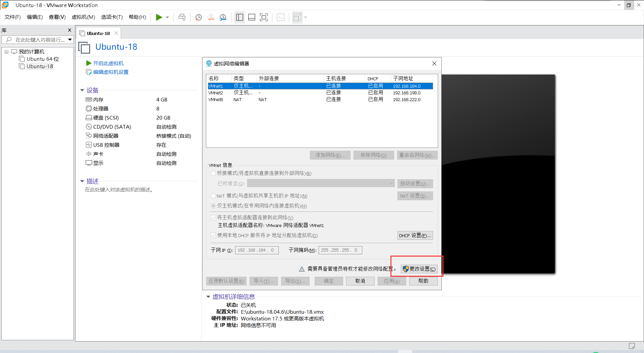The image size is (644, 353).
Task: Toggle 使用本地 DHCP 服务 checkbox
Action: (x=213, y=235)
